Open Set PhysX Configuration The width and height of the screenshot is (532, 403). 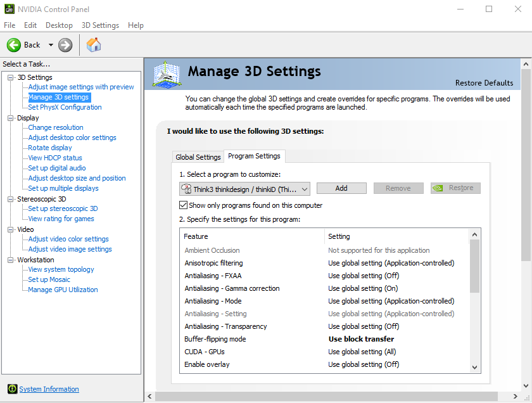point(65,107)
